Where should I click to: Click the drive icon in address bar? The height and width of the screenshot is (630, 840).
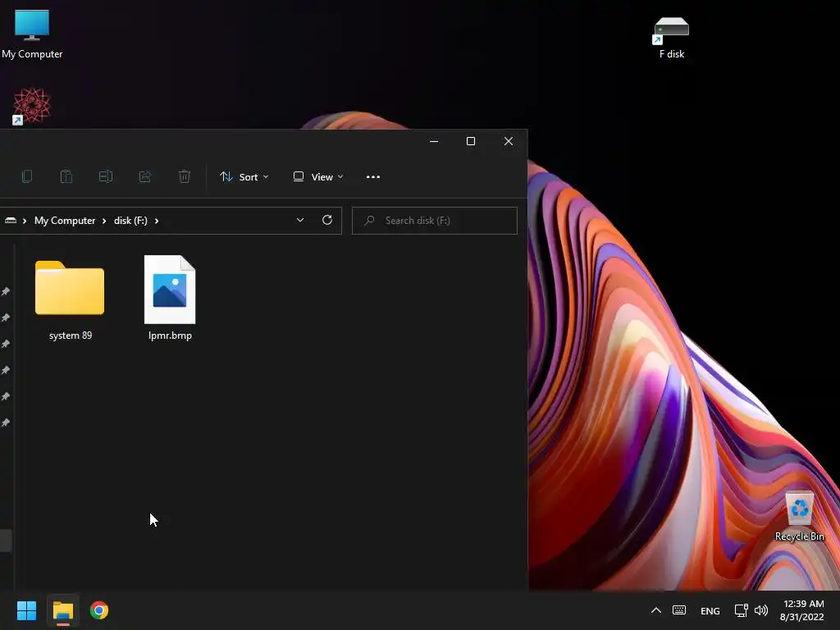coord(10,220)
